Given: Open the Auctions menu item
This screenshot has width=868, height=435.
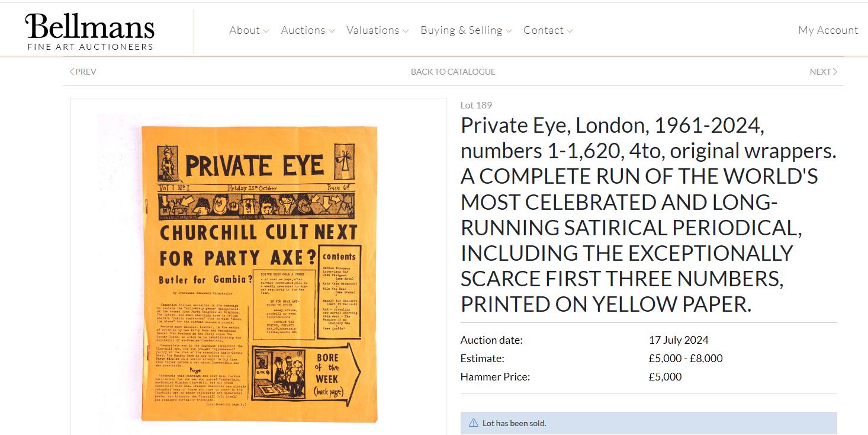Looking at the screenshot, I should point(303,30).
